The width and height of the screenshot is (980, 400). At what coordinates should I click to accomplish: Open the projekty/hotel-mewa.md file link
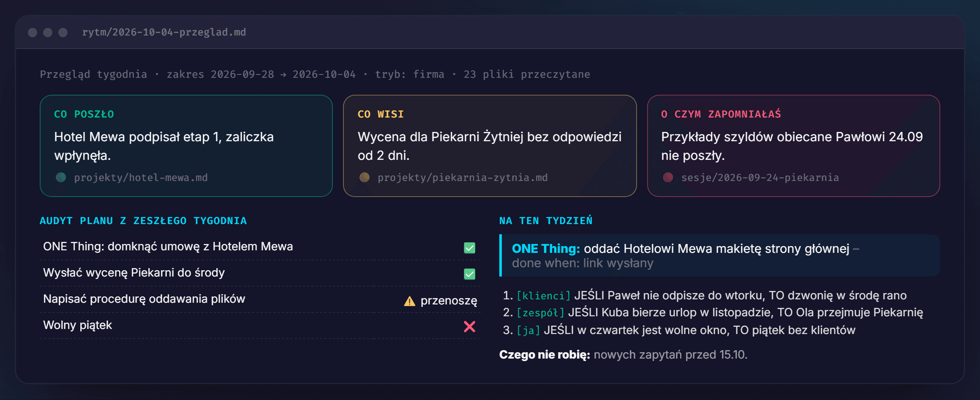tap(141, 178)
